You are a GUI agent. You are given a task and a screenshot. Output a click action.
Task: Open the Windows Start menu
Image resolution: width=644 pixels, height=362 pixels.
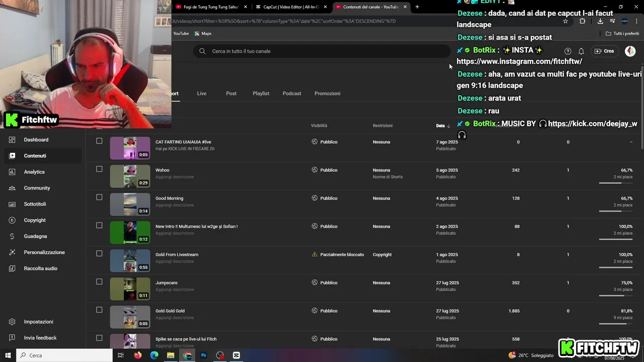(8, 355)
